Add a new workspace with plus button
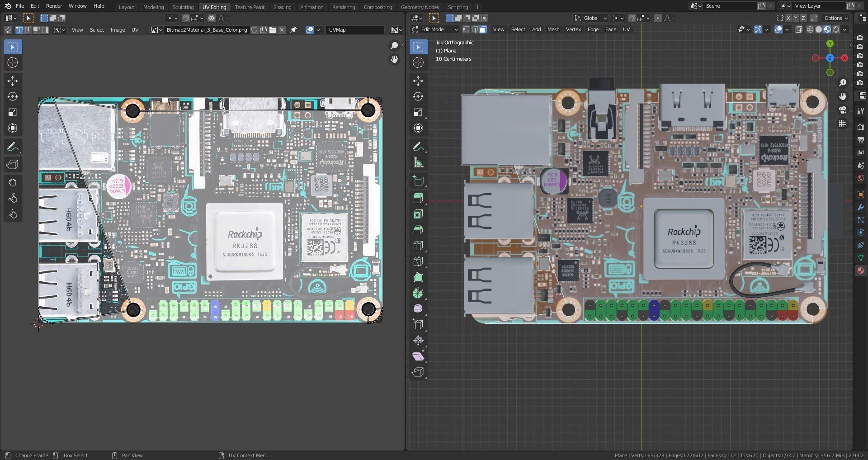This screenshot has width=868, height=460. [477, 7]
